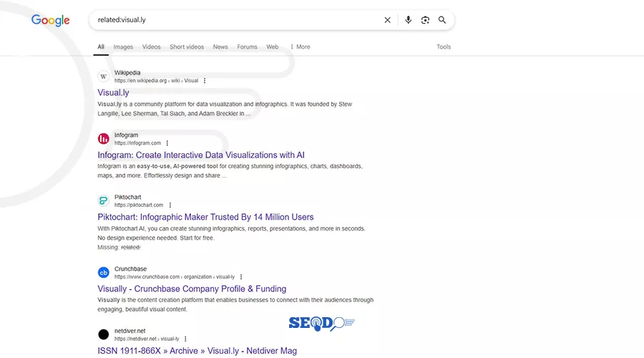The width and height of the screenshot is (644, 358).
Task: Click the netdiver.net favicon
Action: coord(104,334)
